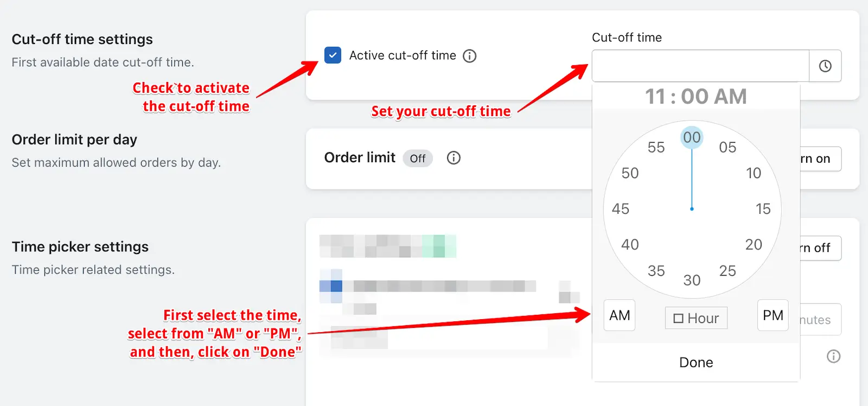Image resolution: width=868 pixels, height=406 pixels.
Task: Click the clock icon beside Cut-off time field
Action: point(825,66)
